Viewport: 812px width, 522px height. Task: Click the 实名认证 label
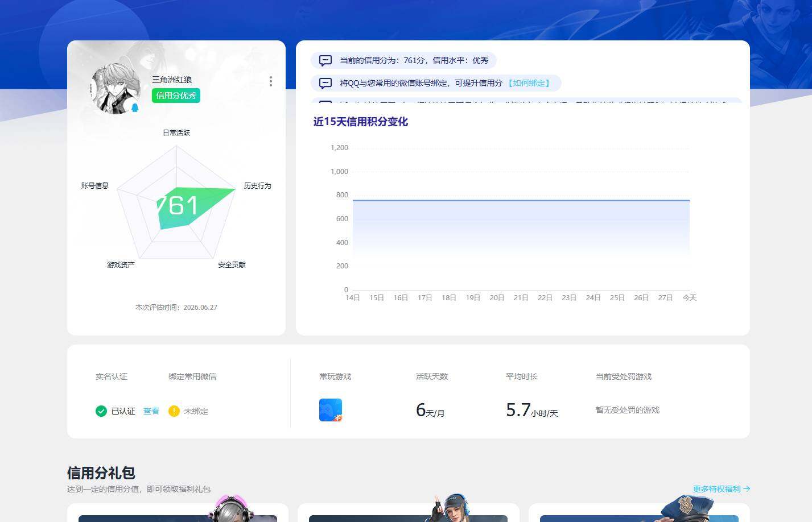112,376
